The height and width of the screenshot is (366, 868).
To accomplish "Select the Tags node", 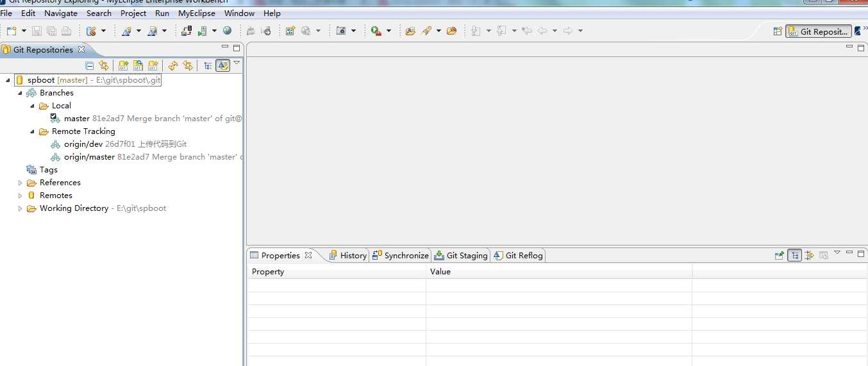I will pyautogui.click(x=42, y=170).
